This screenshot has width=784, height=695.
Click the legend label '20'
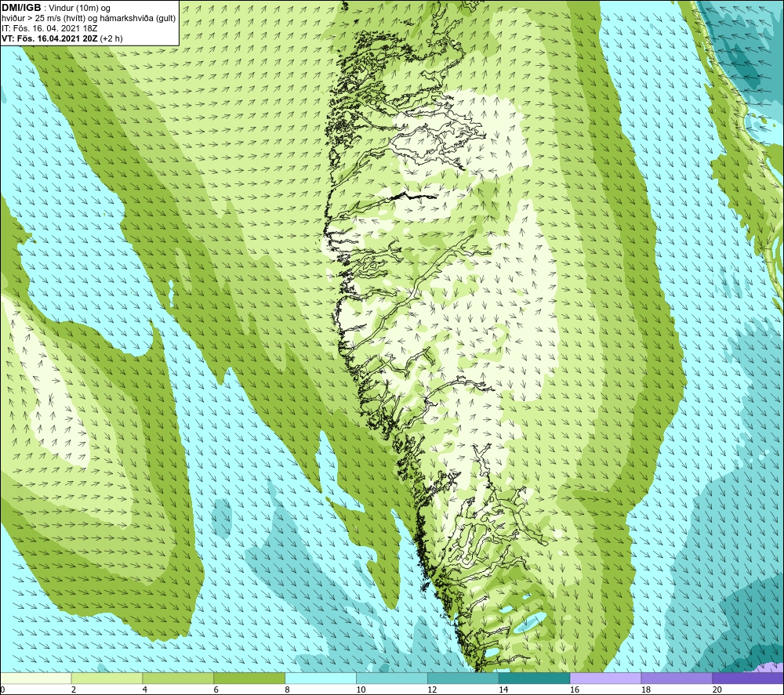(717, 690)
